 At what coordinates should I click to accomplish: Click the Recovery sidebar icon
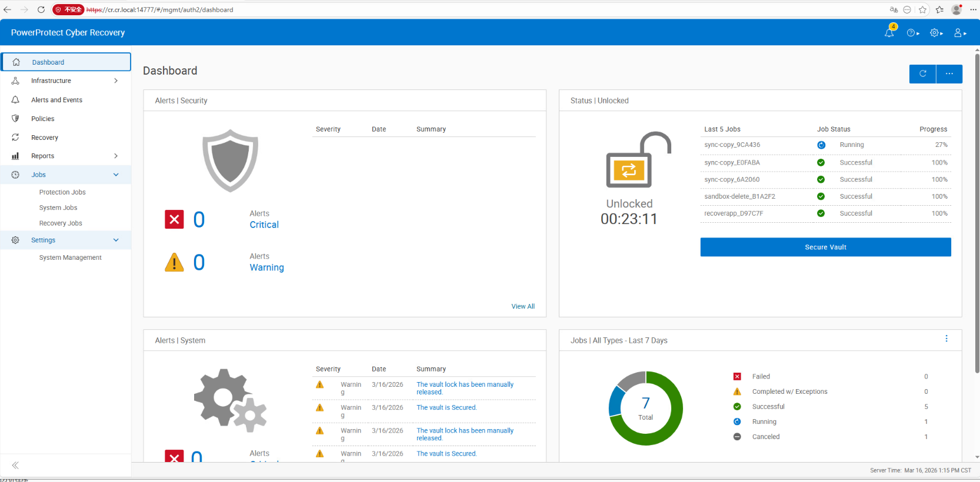coord(16,138)
